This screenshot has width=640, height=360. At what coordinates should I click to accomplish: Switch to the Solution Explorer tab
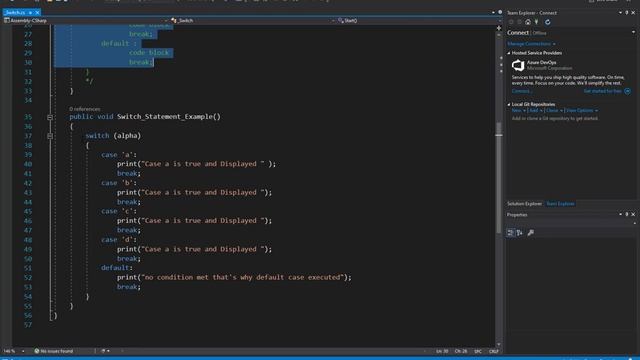pyautogui.click(x=524, y=204)
